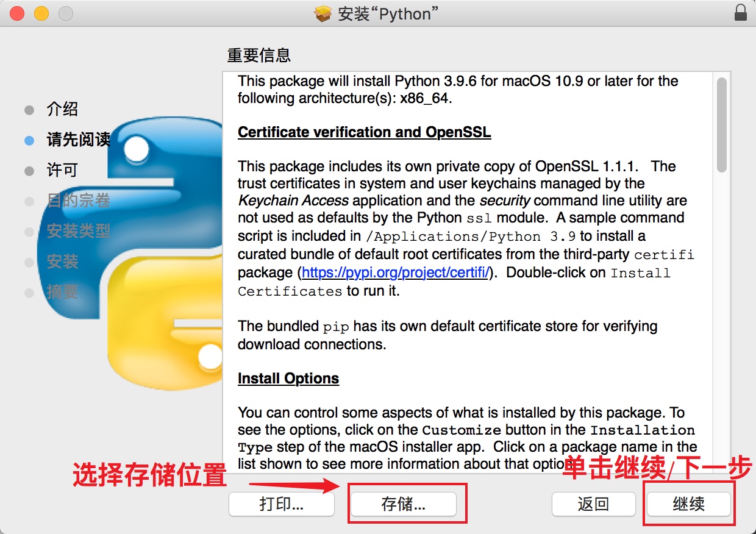
Task: Open the pypi.org certifi project link
Action: tap(395, 272)
